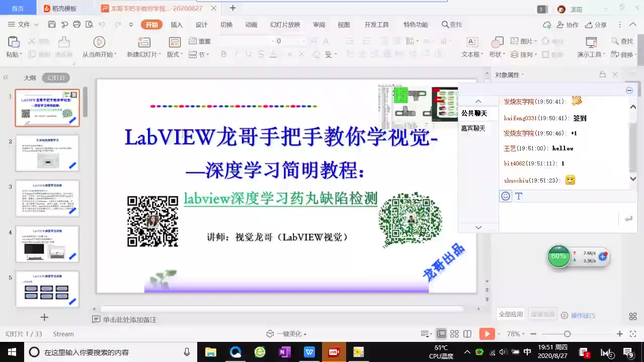Select slide 3 thumbnail in the panel
The image size is (644, 362).
click(47, 198)
